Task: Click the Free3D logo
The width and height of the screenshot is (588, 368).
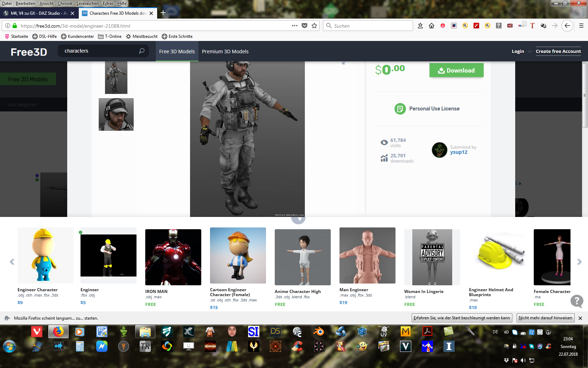Action: tap(29, 52)
